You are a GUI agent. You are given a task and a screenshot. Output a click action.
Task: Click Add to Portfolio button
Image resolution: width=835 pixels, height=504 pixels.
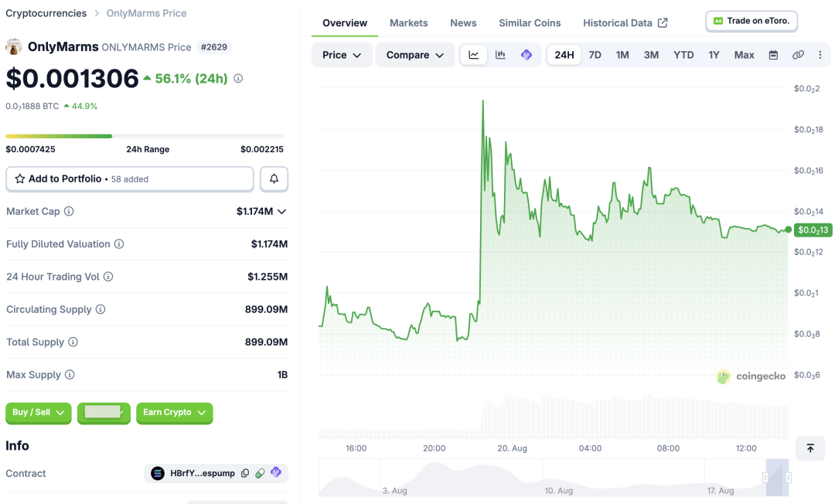pos(129,179)
